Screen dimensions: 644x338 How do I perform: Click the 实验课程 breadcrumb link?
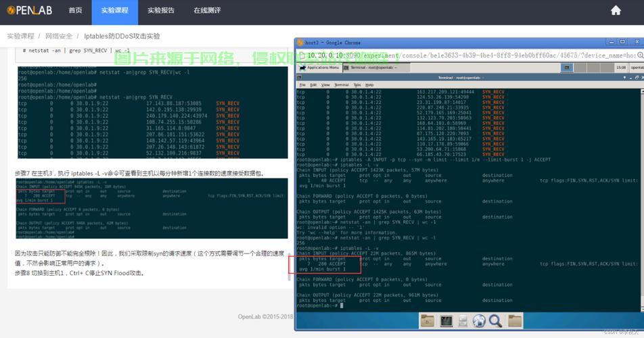click(x=20, y=36)
